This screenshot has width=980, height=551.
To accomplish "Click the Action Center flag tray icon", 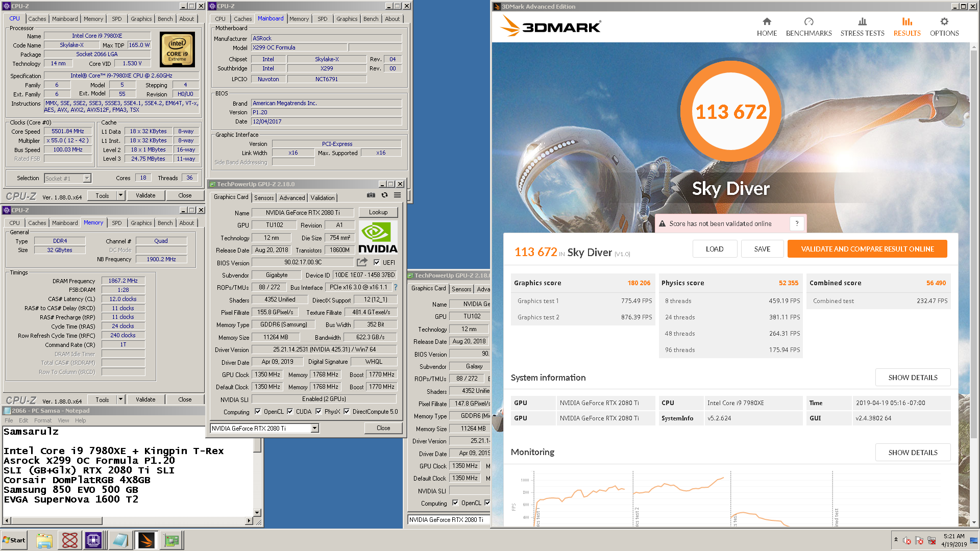I will (x=919, y=540).
